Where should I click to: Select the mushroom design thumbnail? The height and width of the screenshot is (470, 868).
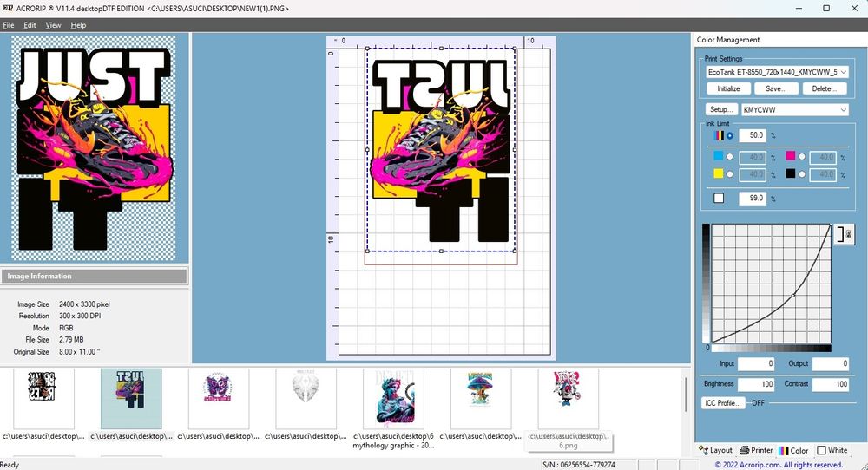(x=481, y=399)
